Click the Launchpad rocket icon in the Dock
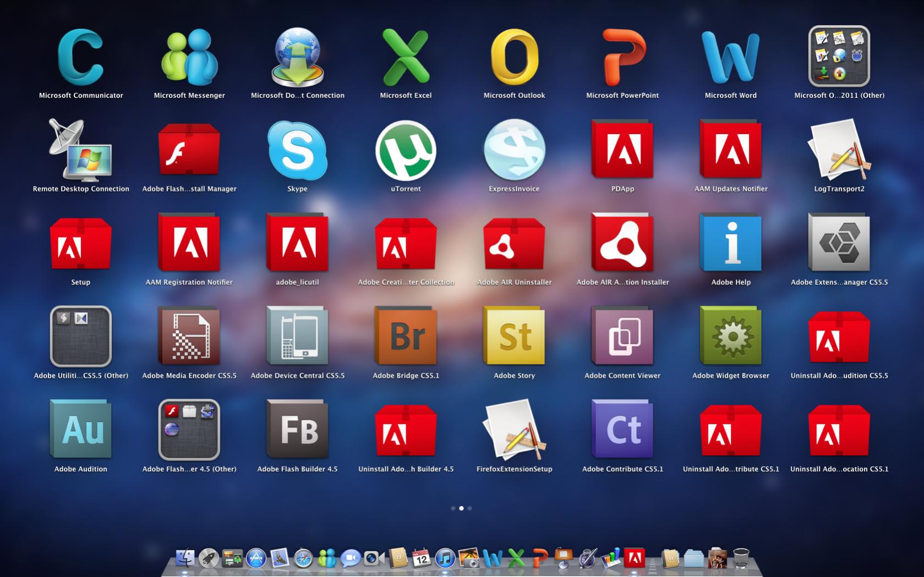Image resolution: width=924 pixels, height=577 pixels. 209,558
